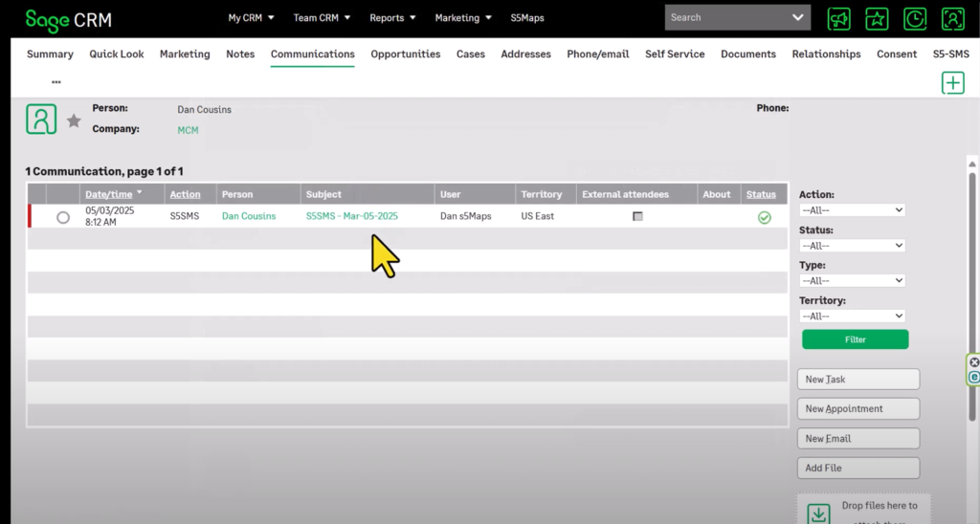This screenshot has width=980, height=524.
Task: Click the New Appointment button
Action: (857, 409)
